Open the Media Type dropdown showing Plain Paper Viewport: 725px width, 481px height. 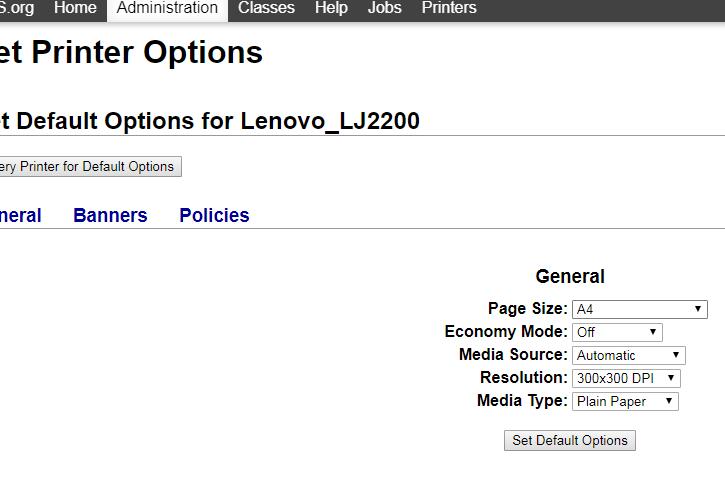click(x=625, y=401)
